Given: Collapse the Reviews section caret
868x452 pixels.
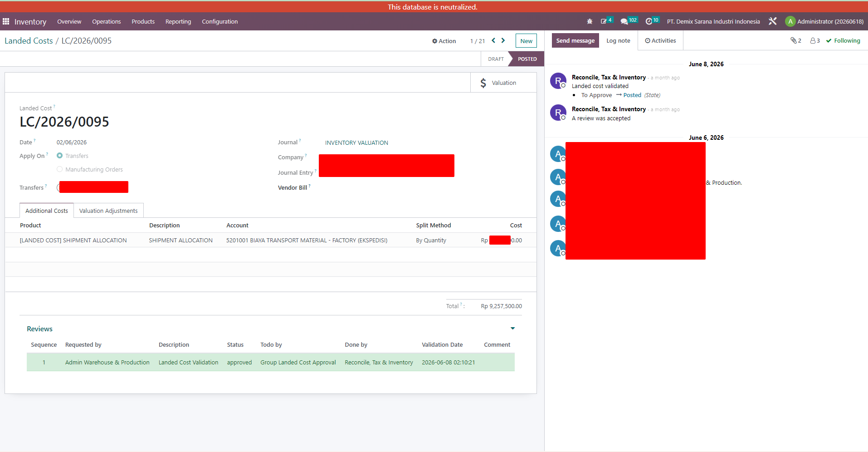Looking at the screenshot, I should 512,329.
